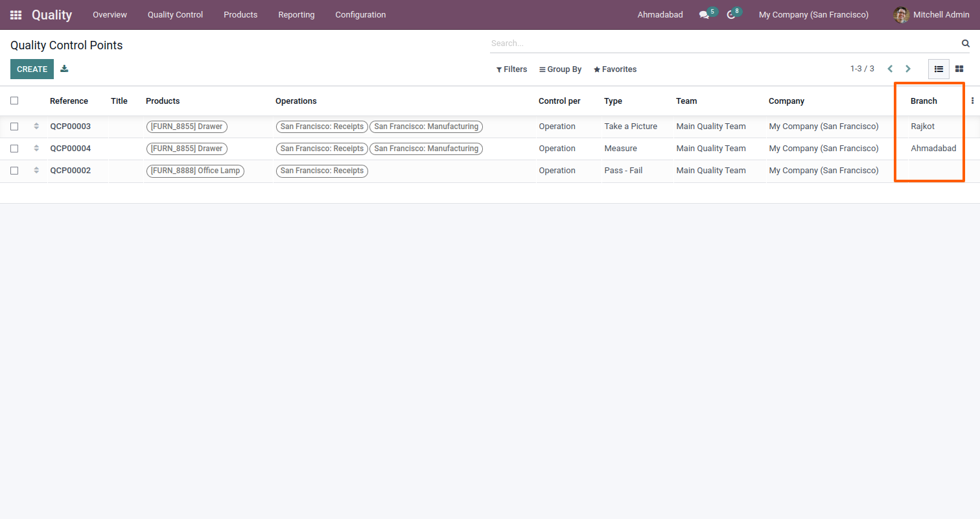Screen dimensions: 980x519
Task: Open the Quality Control menu
Action: coord(175,15)
